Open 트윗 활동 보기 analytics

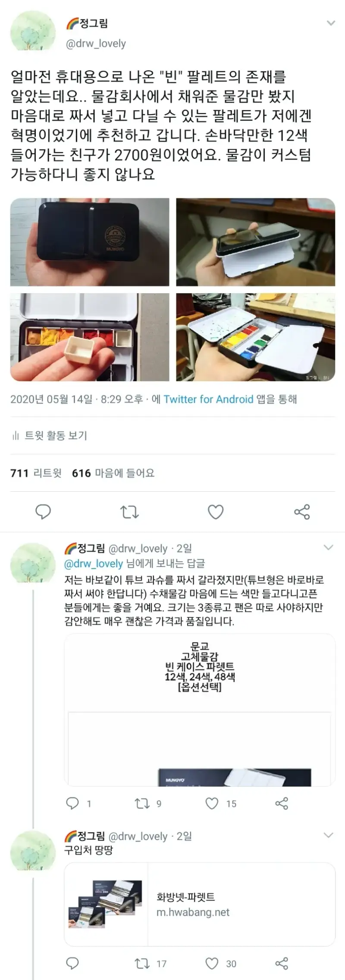click(49, 436)
